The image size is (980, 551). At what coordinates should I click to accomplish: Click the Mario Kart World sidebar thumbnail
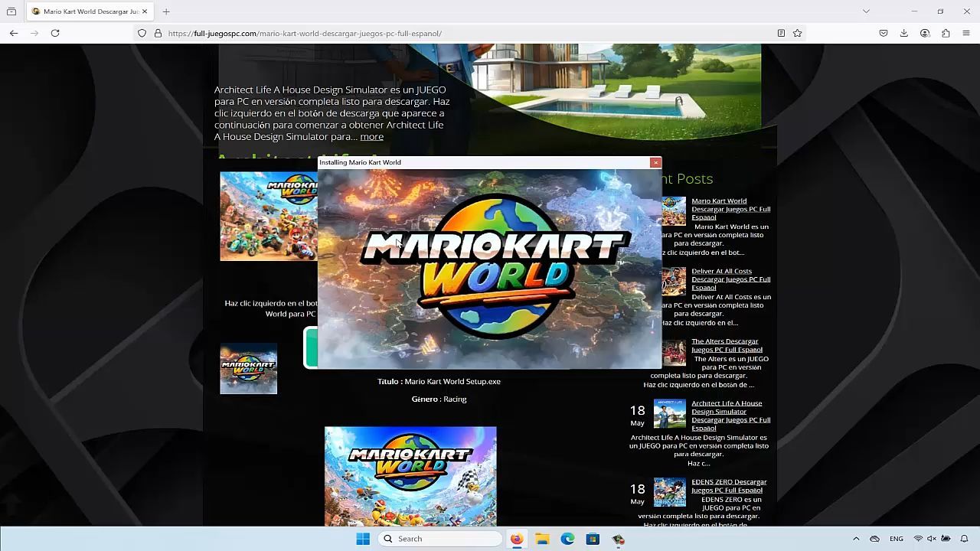coord(674,210)
